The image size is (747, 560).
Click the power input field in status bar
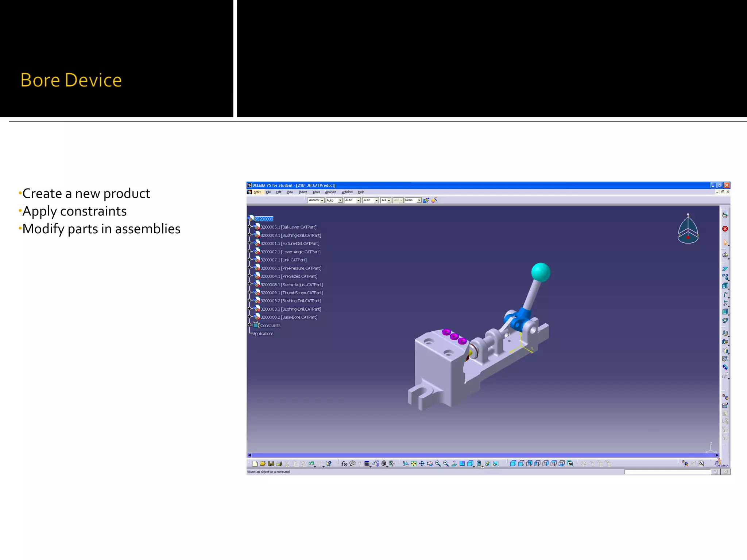click(667, 472)
